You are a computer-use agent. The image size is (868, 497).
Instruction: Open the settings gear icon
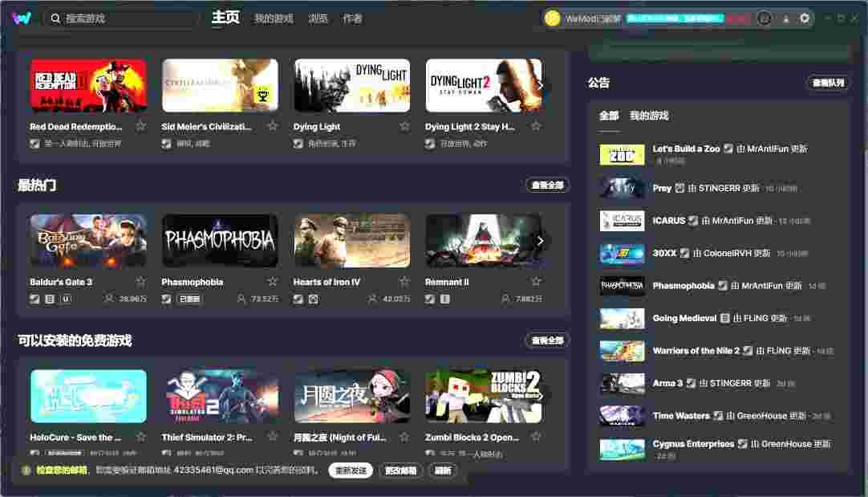(x=805, y=18)
